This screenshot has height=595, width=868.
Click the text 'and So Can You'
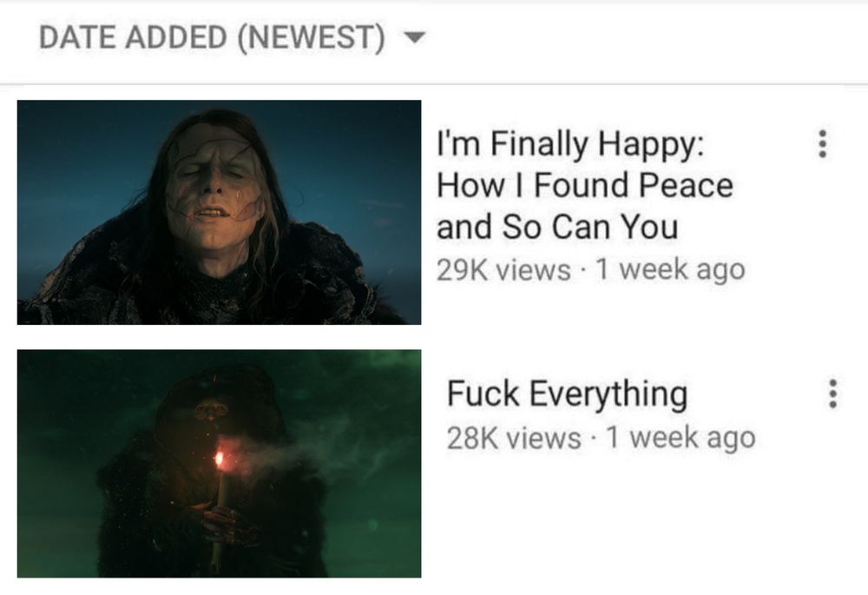557,227
